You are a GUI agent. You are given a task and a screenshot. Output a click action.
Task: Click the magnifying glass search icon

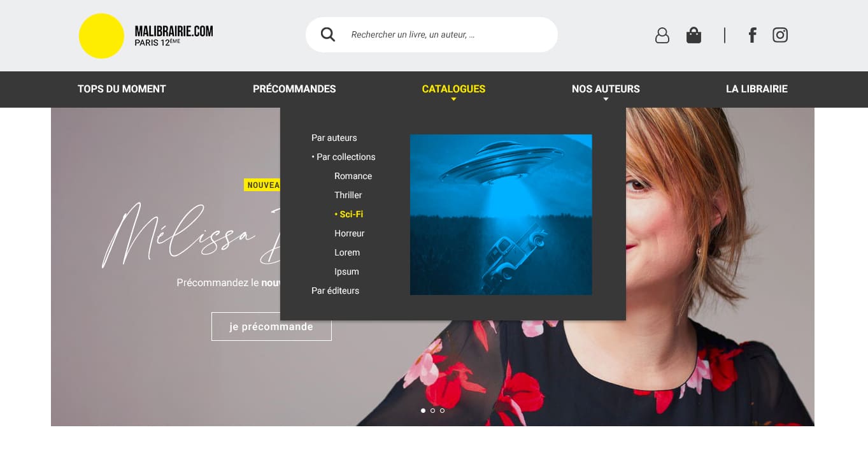click(328, 34)
